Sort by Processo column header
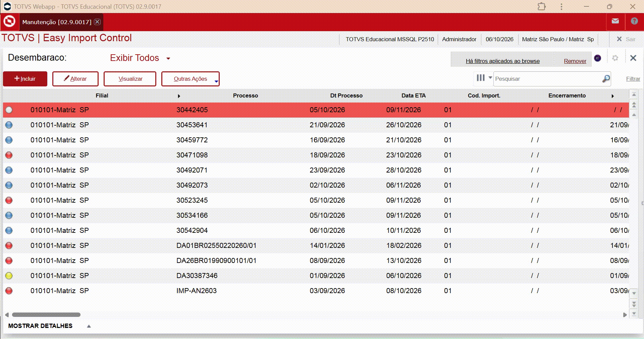644x339 pixels. tap(246, 96)
